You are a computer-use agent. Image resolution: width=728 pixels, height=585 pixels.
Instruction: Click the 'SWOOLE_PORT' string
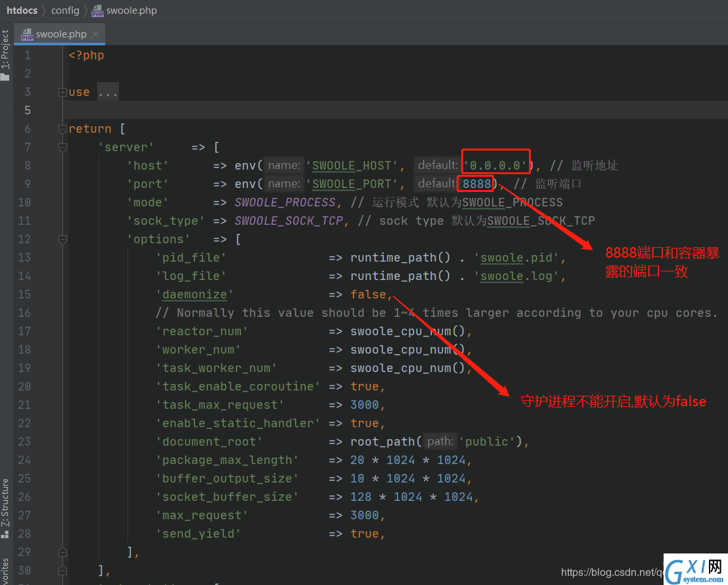pyautogui.click(x=352, y=184)
